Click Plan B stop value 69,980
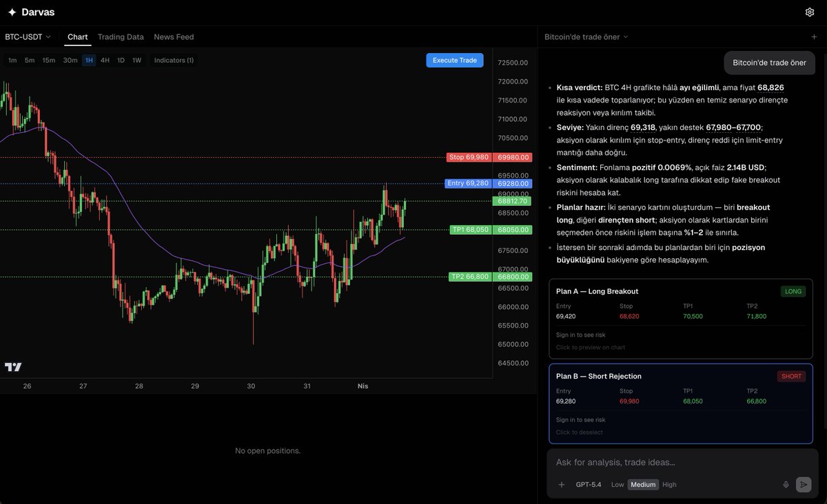 tap(629, 401)
